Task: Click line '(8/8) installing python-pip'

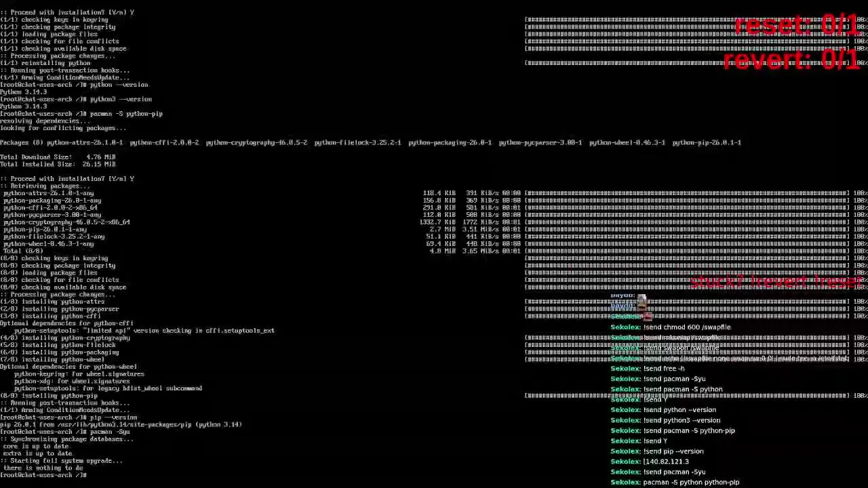Action: point(49,396)
